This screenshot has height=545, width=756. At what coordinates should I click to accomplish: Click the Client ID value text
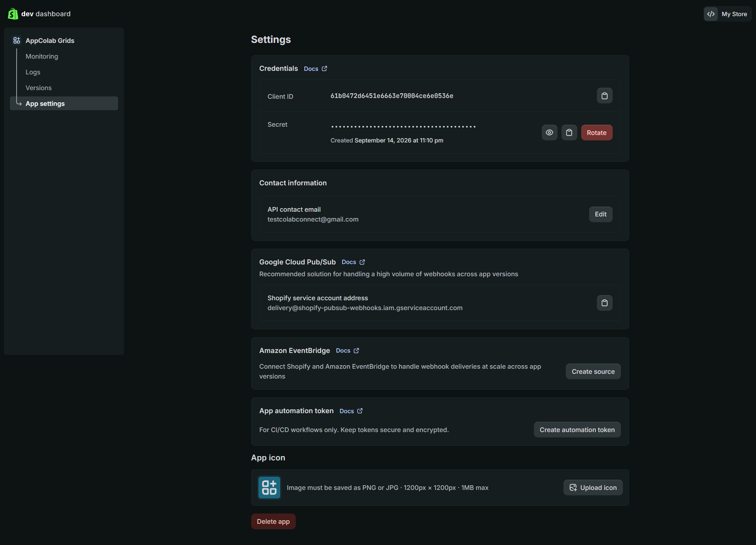[392, 96]
